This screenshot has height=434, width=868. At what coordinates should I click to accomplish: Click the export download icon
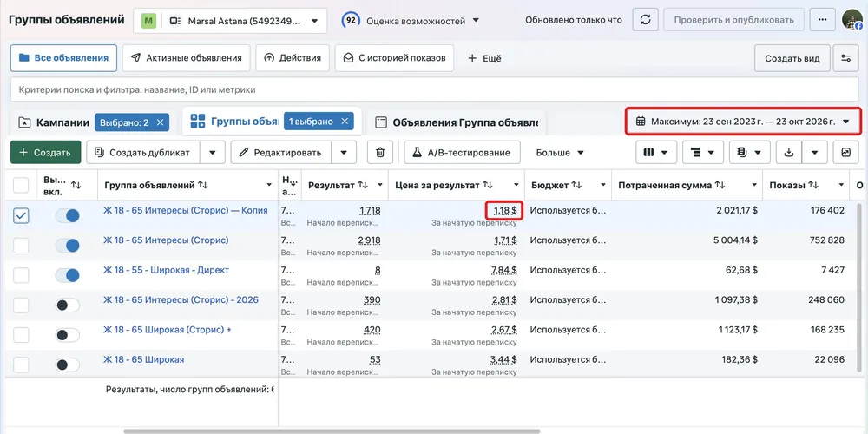tap(789, 152)
